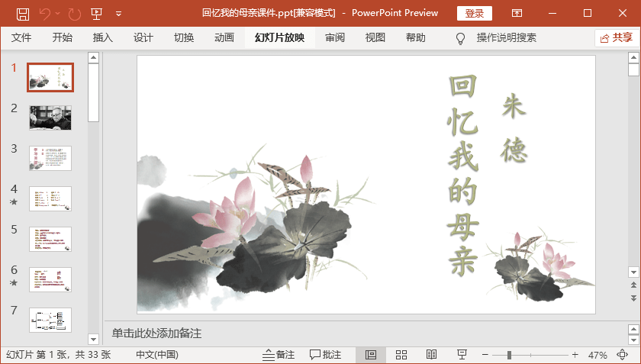Switch to Reading view icon
The image size is (641, 364).
(431, 355)
